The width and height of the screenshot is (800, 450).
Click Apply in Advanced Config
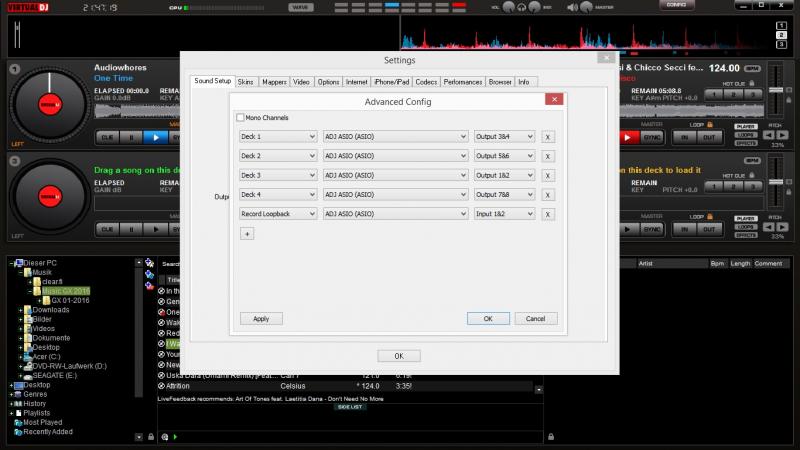(261, 319)
